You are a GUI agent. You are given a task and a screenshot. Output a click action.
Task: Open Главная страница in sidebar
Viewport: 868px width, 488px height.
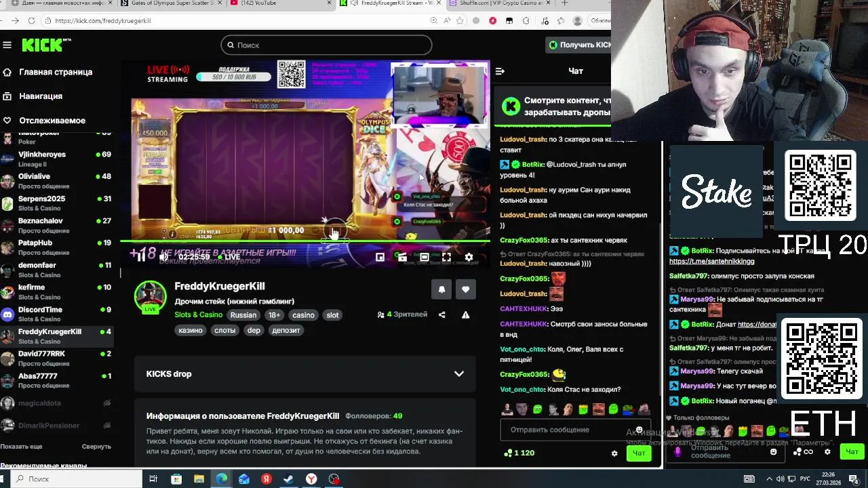tap(56, 72)
